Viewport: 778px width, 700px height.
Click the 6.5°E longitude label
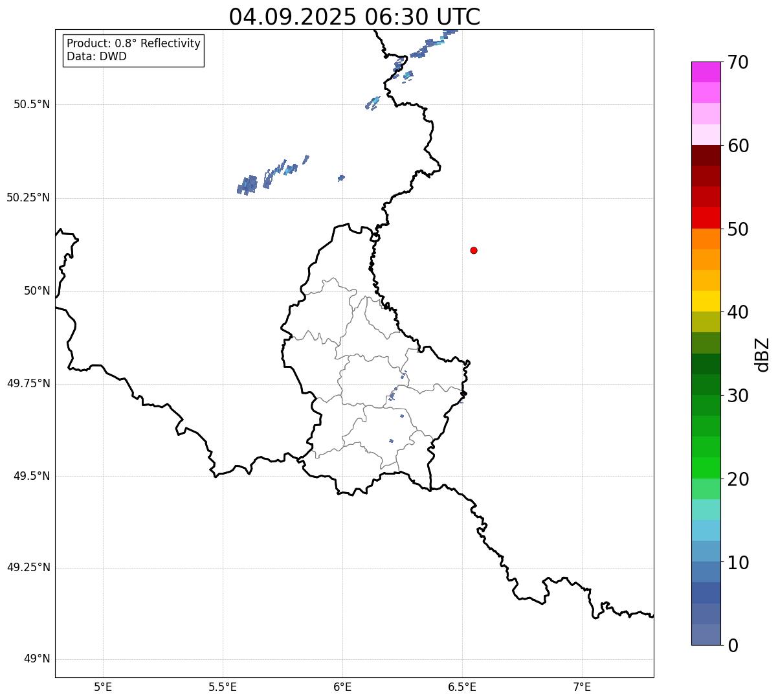tap(462, 686)
